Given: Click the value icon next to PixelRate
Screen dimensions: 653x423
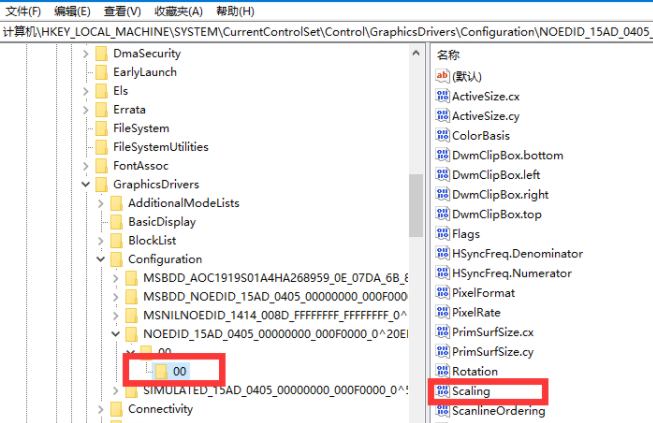Looking at the screenshot, I should point(443,312).
